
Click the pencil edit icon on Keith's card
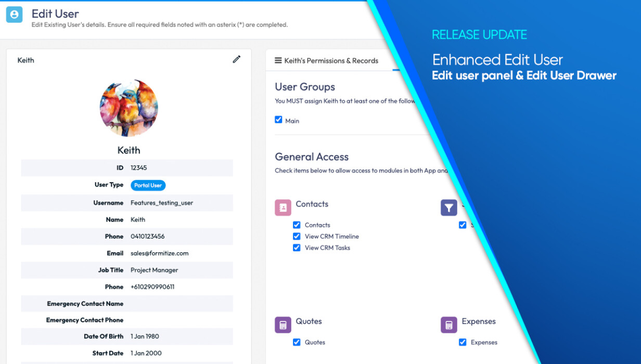pyautogui.click(x=237, y=59)
